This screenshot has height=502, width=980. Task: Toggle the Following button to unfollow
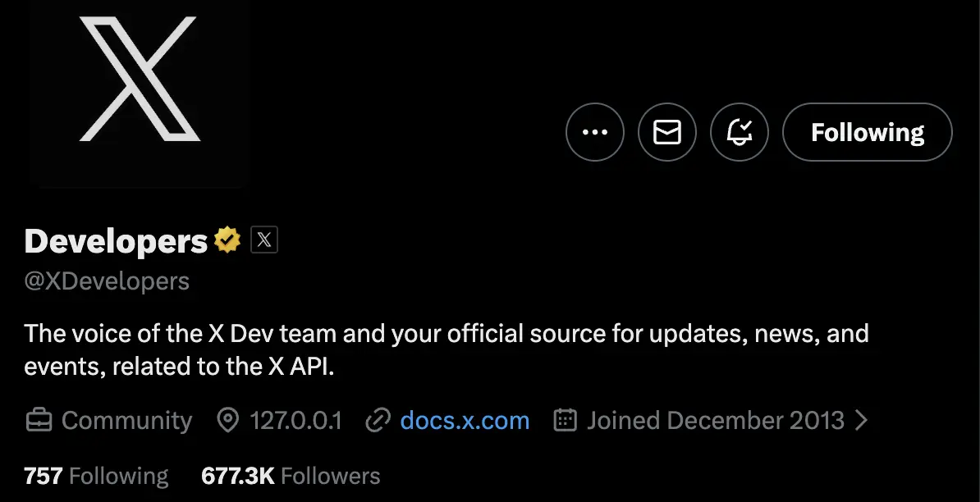pyautogui.click(x=868, y=132)
